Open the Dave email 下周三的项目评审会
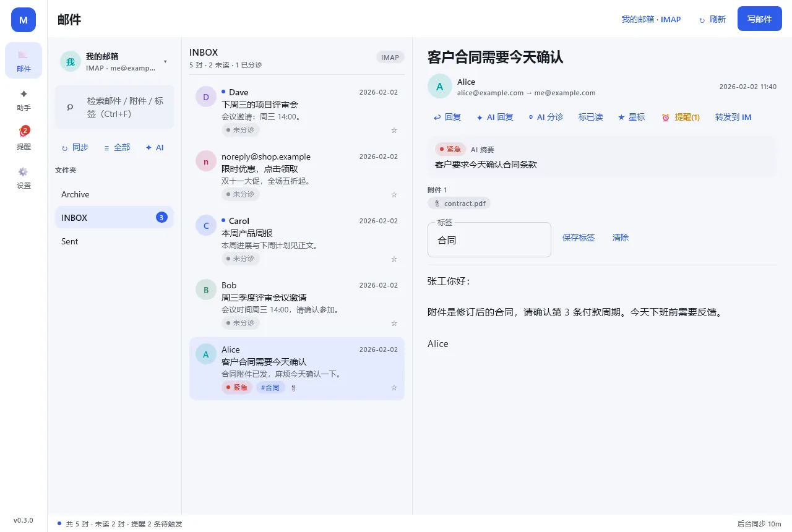 coord(297,111)
